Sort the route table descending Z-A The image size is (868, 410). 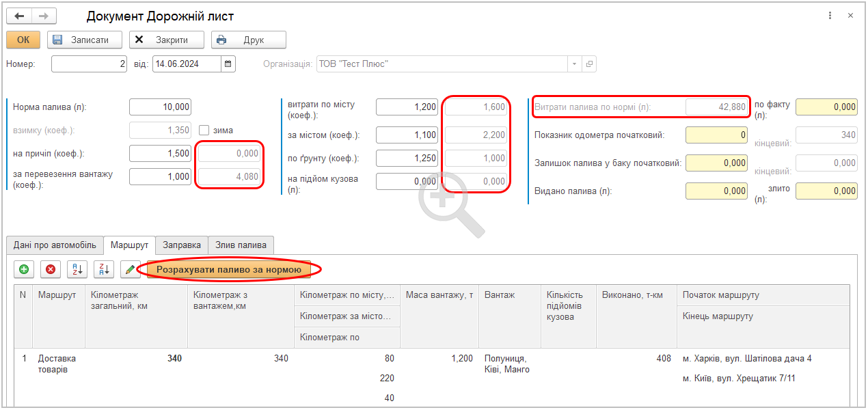[104, 269]
